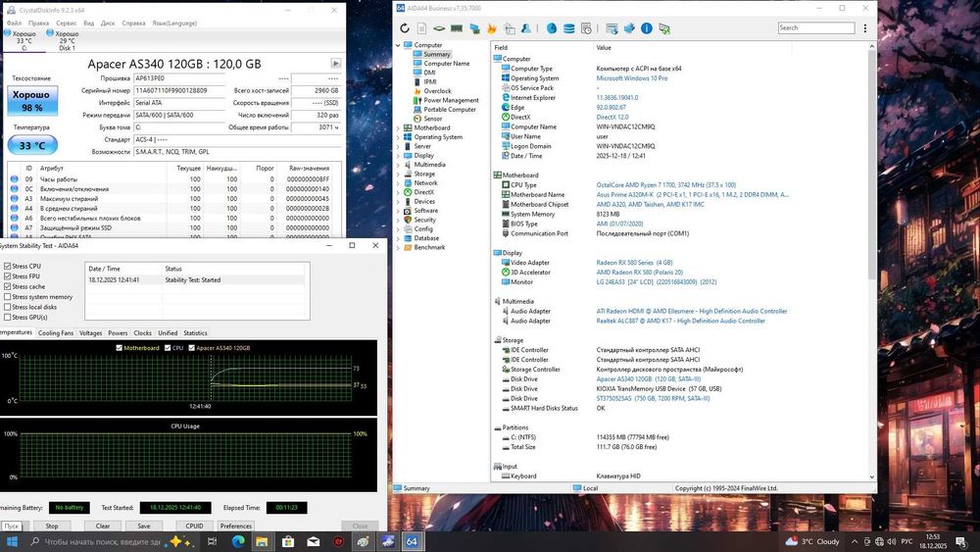Open the Windows Start button
This screenshot has height=552, width=980.
(12, 541)
